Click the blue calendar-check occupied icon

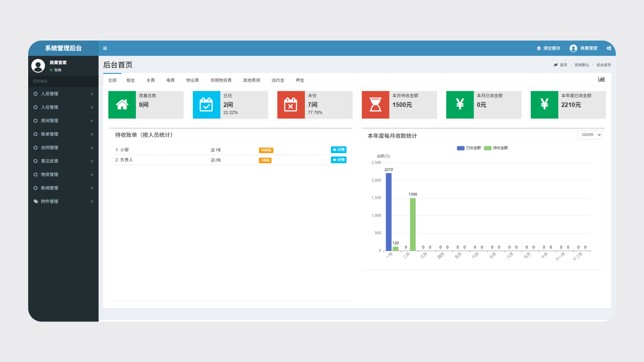[x=206, y=105]
